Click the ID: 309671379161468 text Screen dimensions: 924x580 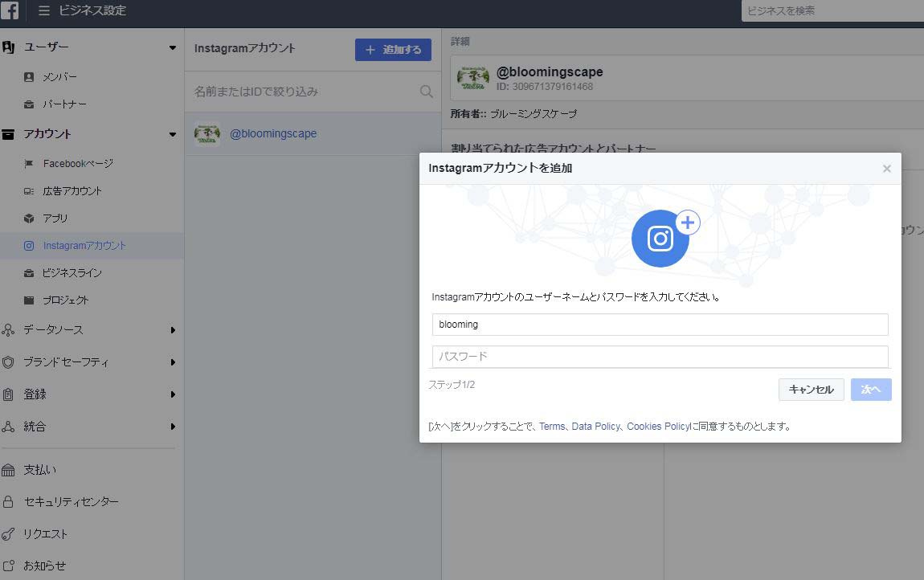545,87
